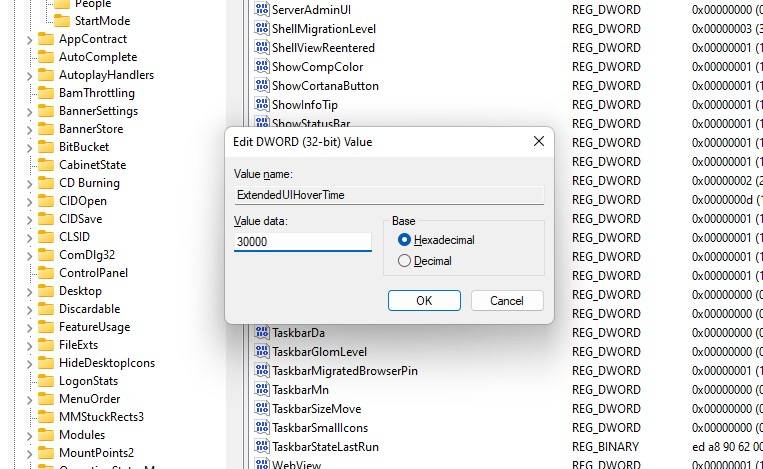Expand the CIDOpen key
Screen dimensions: 763x469
pos(29,202)
